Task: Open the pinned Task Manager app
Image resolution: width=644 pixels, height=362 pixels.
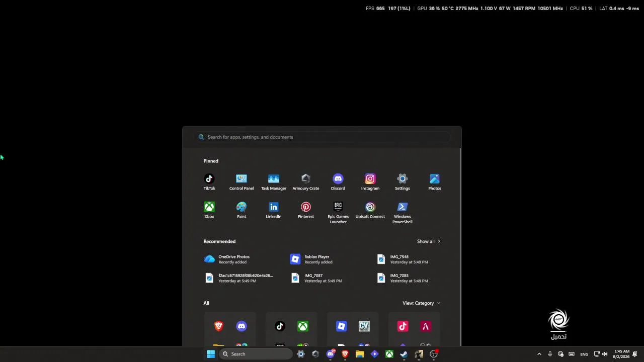Action: coord(274,182)
